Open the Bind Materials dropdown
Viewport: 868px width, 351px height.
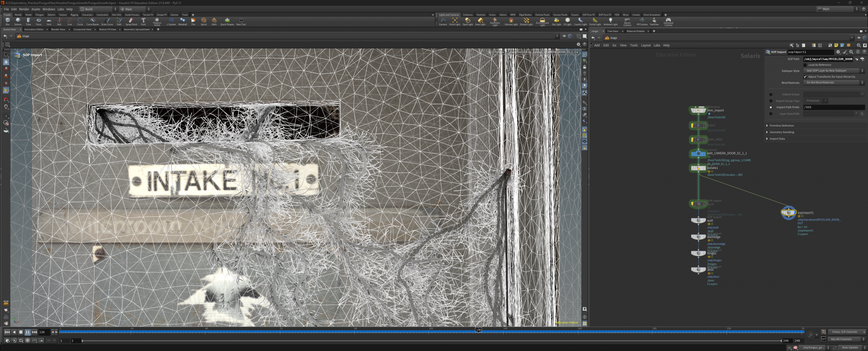pyautogui.click(x=834, y=83)
